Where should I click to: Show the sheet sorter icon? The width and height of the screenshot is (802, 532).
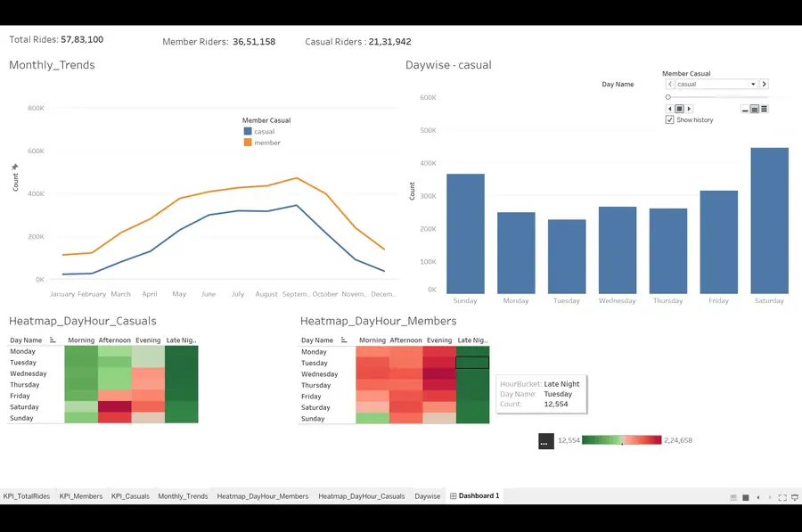pos(746,497)
